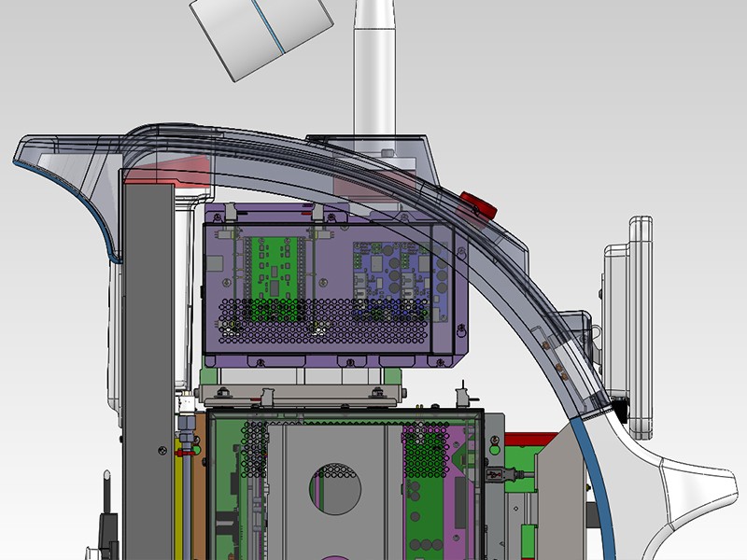Image resolution: width=747 pixels, height=560 pixels.
Task: Click the circular hole in gray plate
Action: tap(335, 489)
